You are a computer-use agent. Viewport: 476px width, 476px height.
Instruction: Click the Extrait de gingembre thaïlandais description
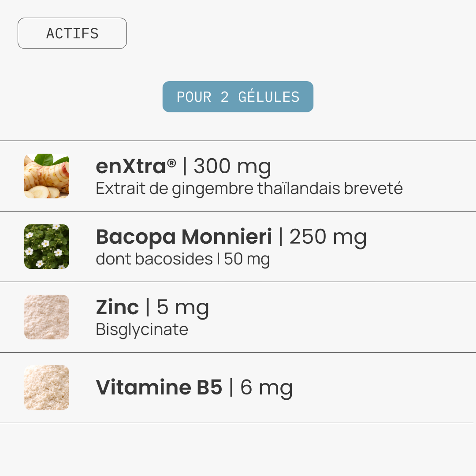(249, 189)
